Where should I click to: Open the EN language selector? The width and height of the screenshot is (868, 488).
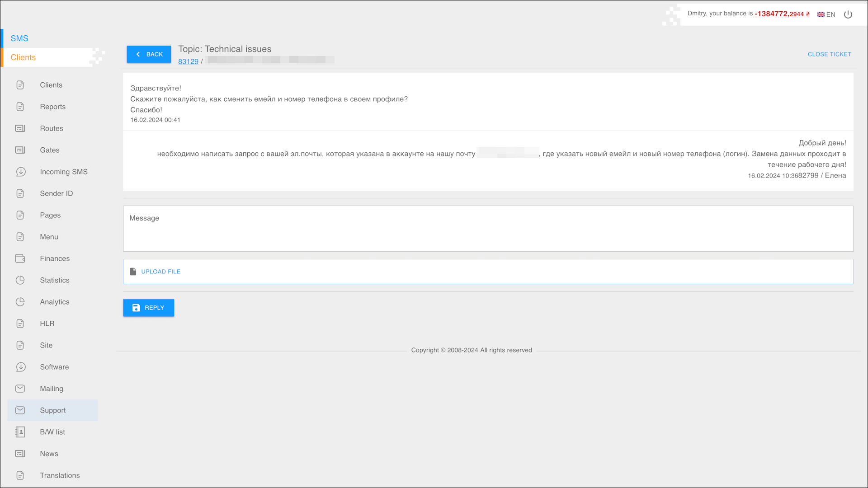pos(826,14)
